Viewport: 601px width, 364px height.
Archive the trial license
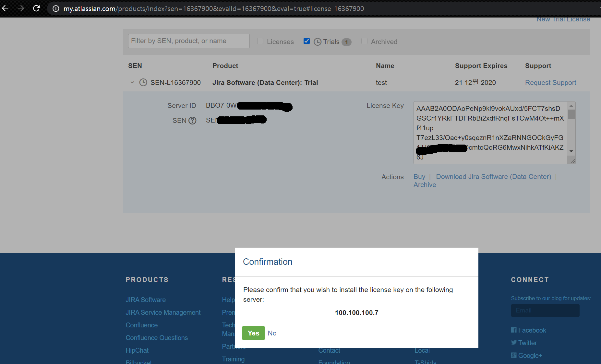[425, 185]
